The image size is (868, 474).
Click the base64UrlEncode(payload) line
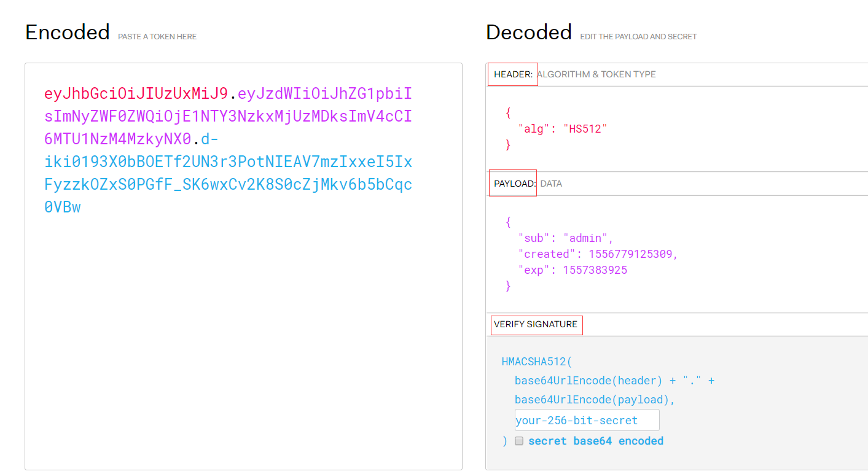(x=595, y=400)
